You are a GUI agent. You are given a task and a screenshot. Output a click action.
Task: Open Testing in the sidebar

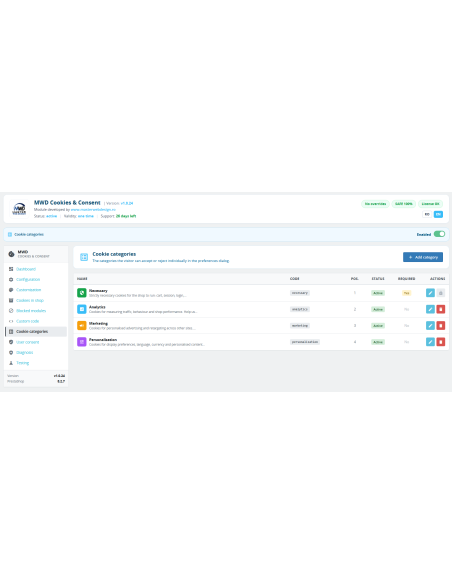click(x=22, y=363)
